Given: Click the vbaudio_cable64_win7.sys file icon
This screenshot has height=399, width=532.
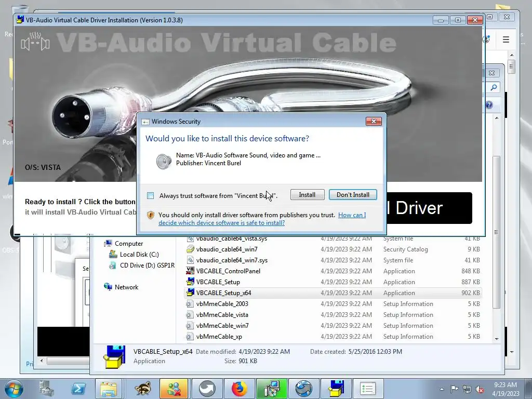Looking at the screenshot, I should point(190,260).
